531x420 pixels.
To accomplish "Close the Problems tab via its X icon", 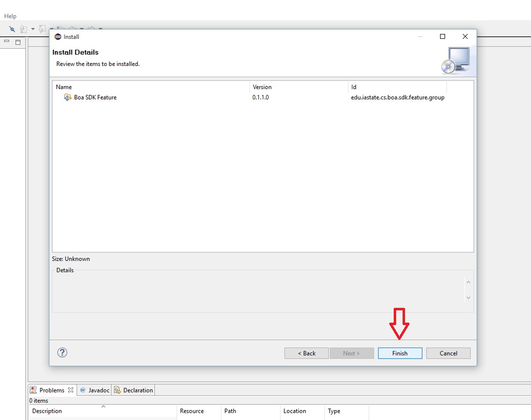I will tap(70, 390).
